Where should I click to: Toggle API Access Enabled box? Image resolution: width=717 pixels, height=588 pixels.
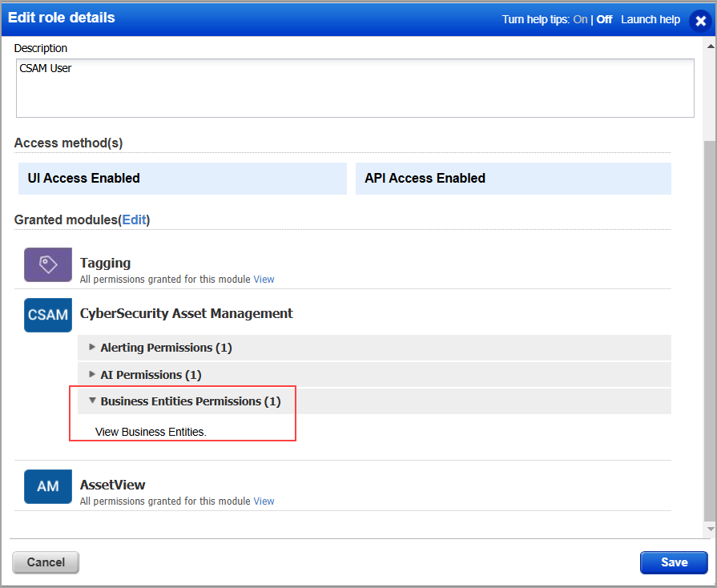[x=513, y=179]
